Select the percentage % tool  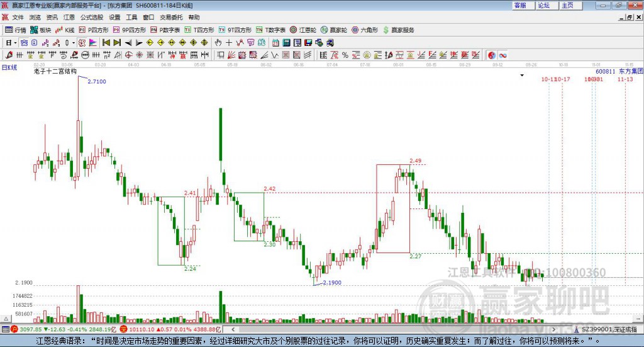click(345, 55)
